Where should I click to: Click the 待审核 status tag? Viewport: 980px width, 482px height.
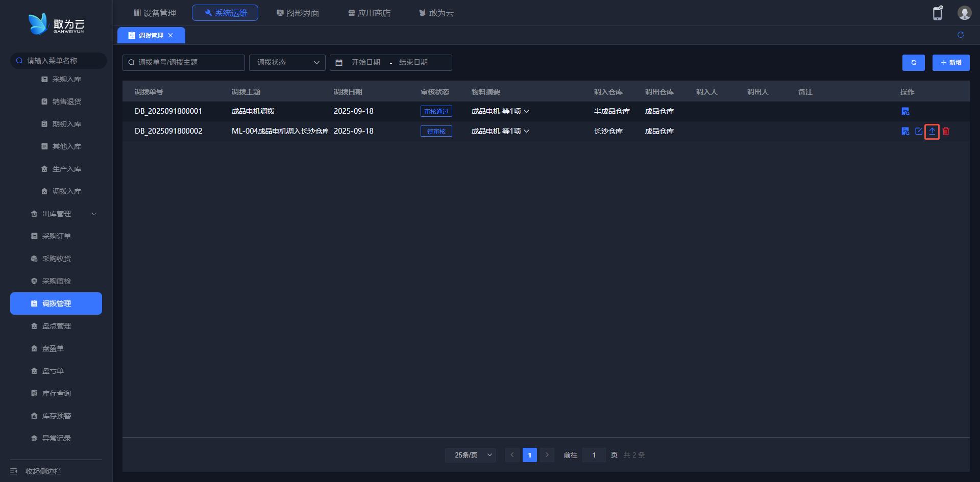(x=436, y=131)
